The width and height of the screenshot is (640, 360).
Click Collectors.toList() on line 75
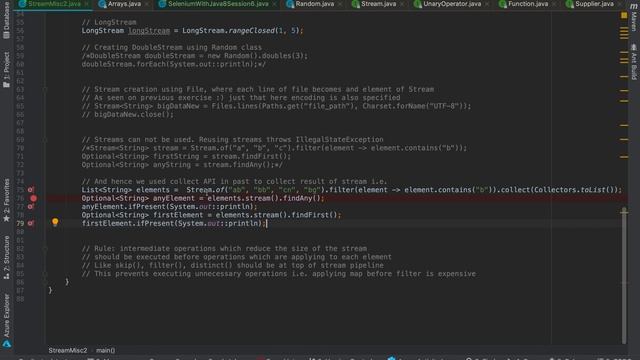(x=576, y=190)
